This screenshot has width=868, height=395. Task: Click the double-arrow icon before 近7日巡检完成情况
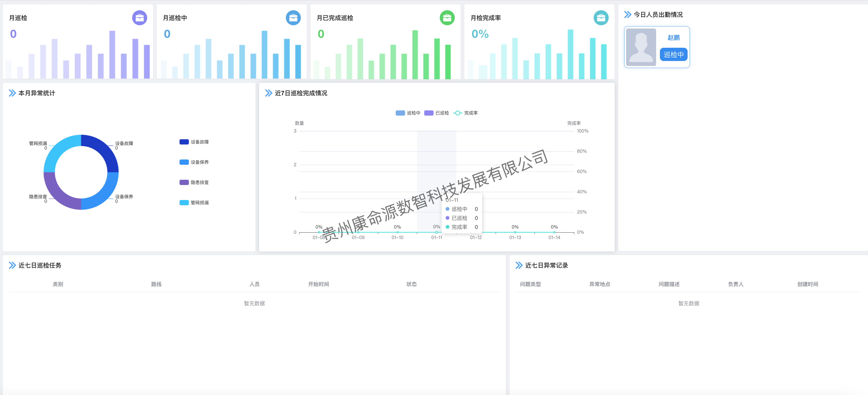pyautogui.click(x=269, y=93)
